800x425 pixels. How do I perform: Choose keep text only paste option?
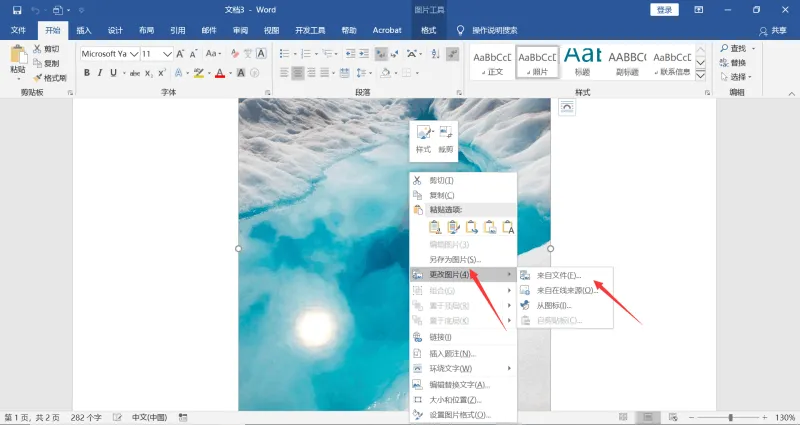[x=508, y=227]
